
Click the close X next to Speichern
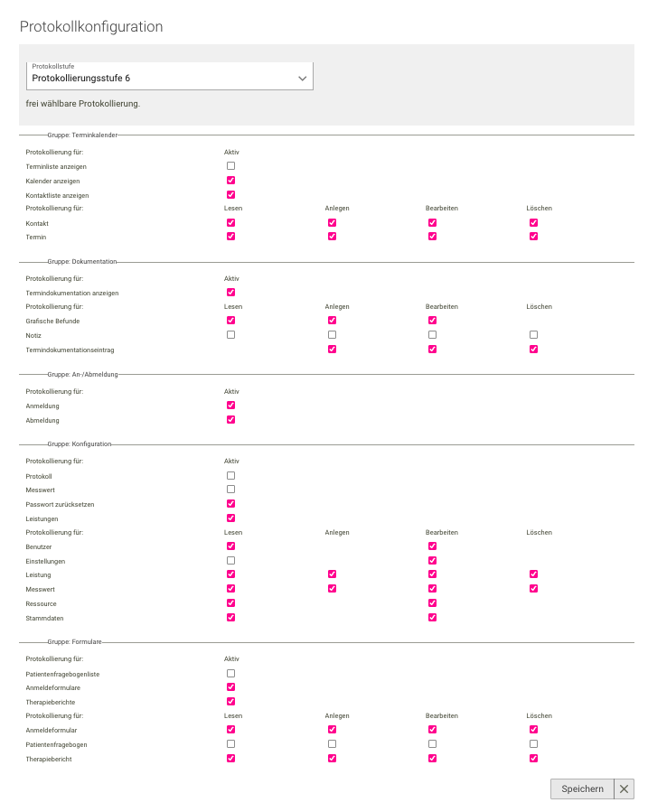(x=624, y=789)
